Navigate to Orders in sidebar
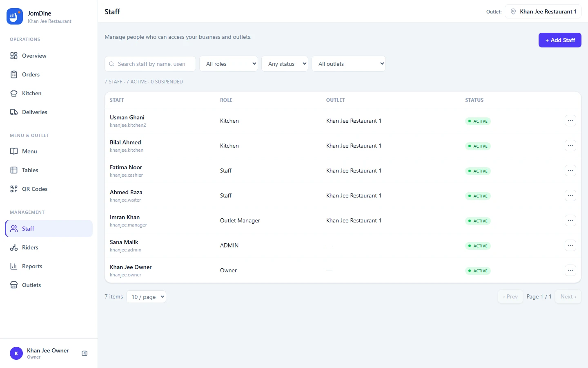588x368 pixels. click(49, 74)
